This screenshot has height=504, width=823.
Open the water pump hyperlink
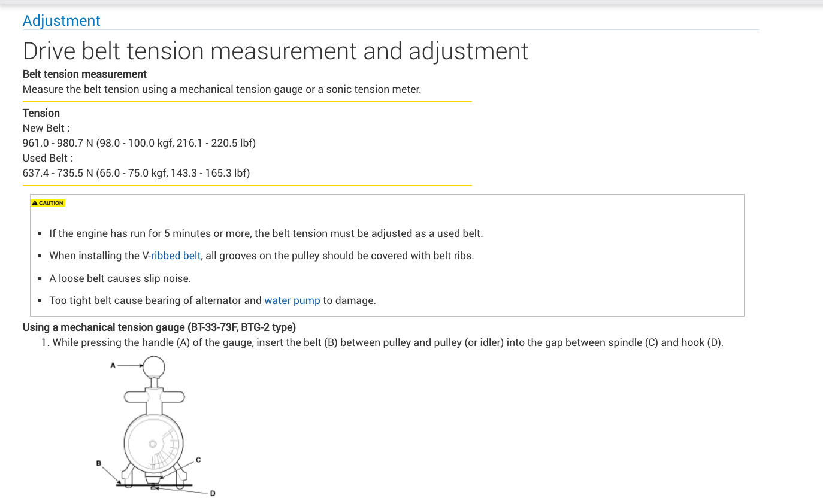pyautogui.click(x=292, y=300)
